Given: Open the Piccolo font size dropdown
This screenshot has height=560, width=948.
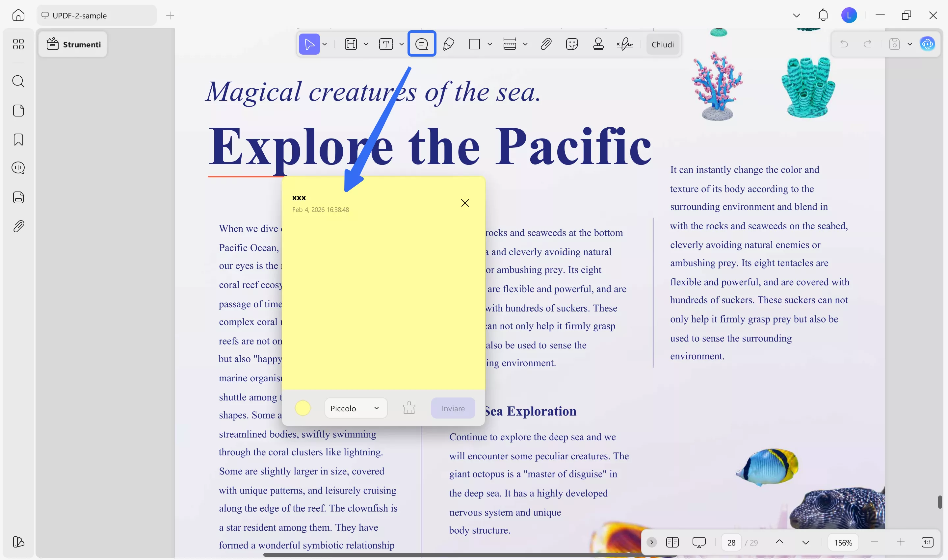Looking at the screenshot, I should 355,408.
